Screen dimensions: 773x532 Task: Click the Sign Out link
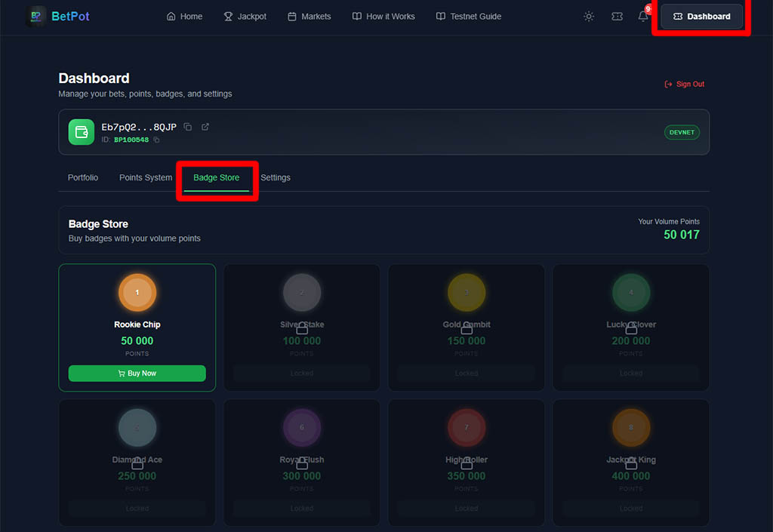pos(684,85)
